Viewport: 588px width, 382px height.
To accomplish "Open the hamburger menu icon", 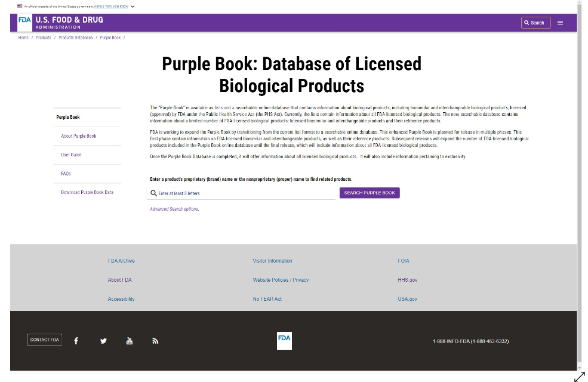I will [561, 23].
